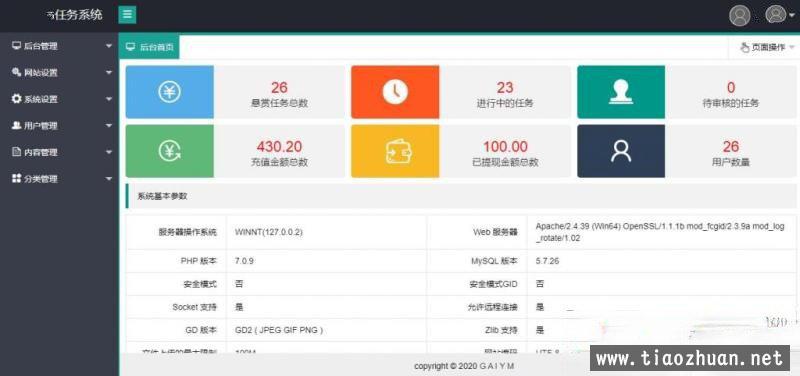The height and width of the screenshot is (376, 800).
Task: Click the copyright © 2020 footer text
Action: pos(464,366)
